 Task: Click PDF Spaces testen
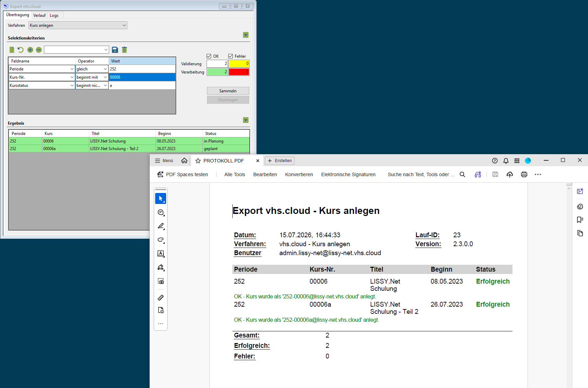(x=183, y=174)
